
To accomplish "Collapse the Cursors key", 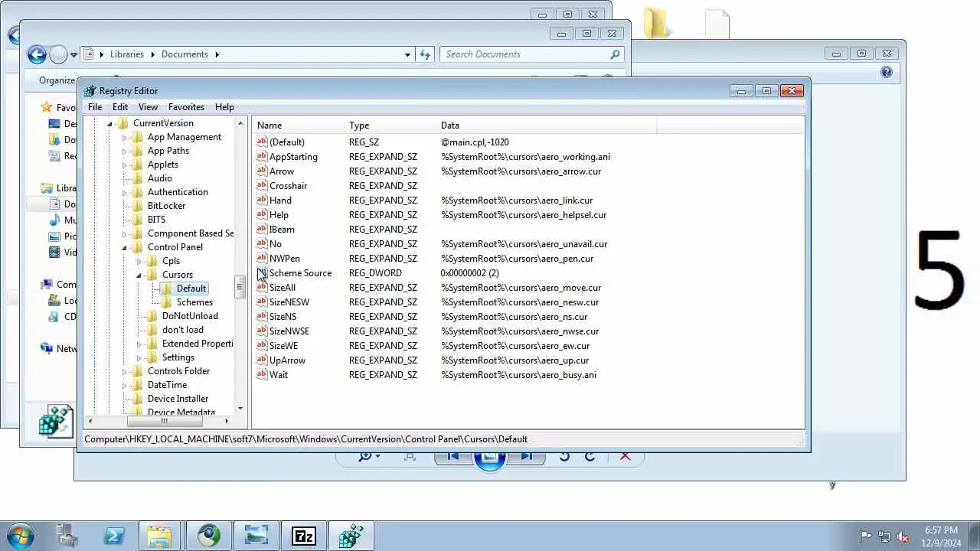I will tap(139, 275).
